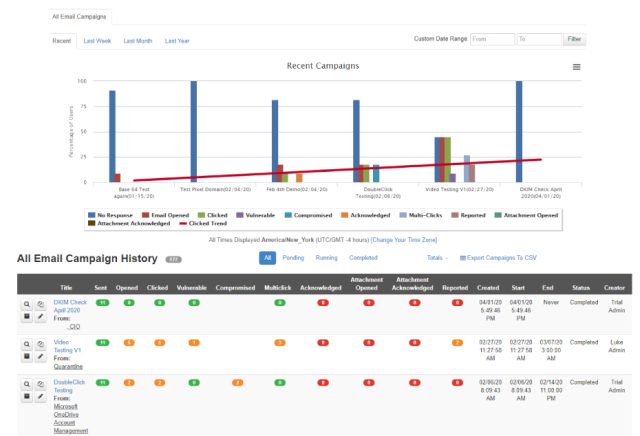The image size is (640, 436).
Task: Click the custom date range From field
Action: coord(491,39)
